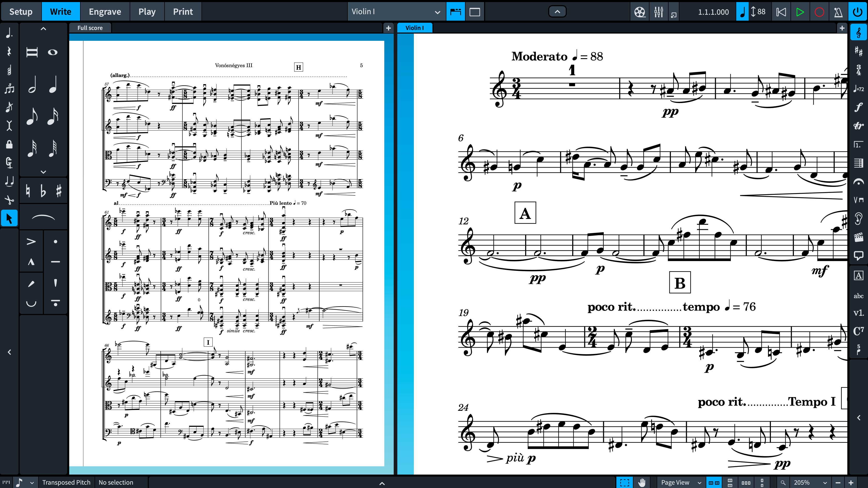868x488 pixels.
Task: Open the Violin I layout dropdown
Action: point(396,12)
